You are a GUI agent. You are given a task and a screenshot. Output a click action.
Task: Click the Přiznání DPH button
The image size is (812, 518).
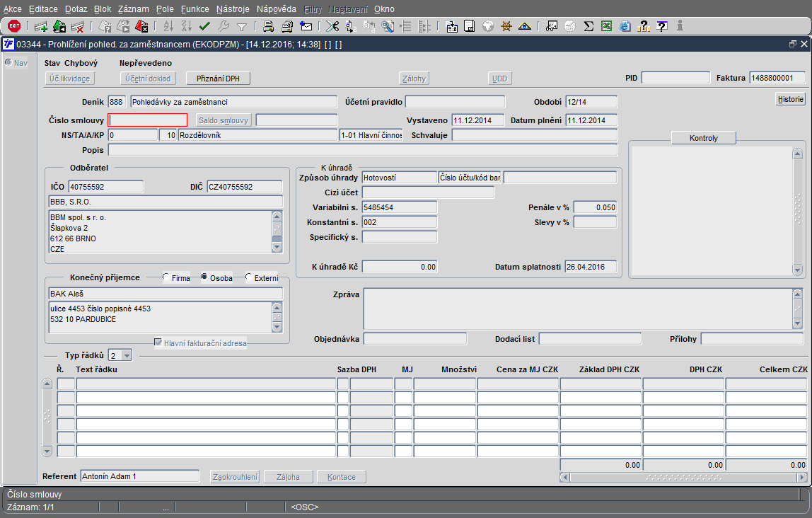click(x=219, y=79)
